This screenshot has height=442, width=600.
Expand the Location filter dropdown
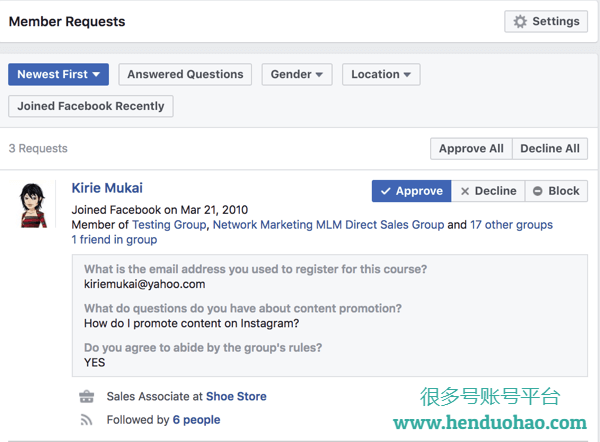click(x=380, y=74)
